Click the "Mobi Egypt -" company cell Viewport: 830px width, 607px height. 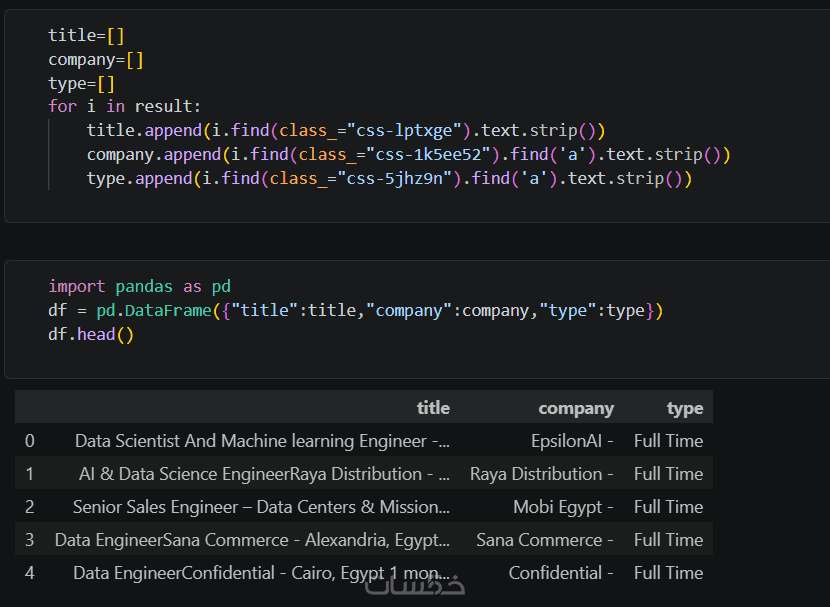564,507
